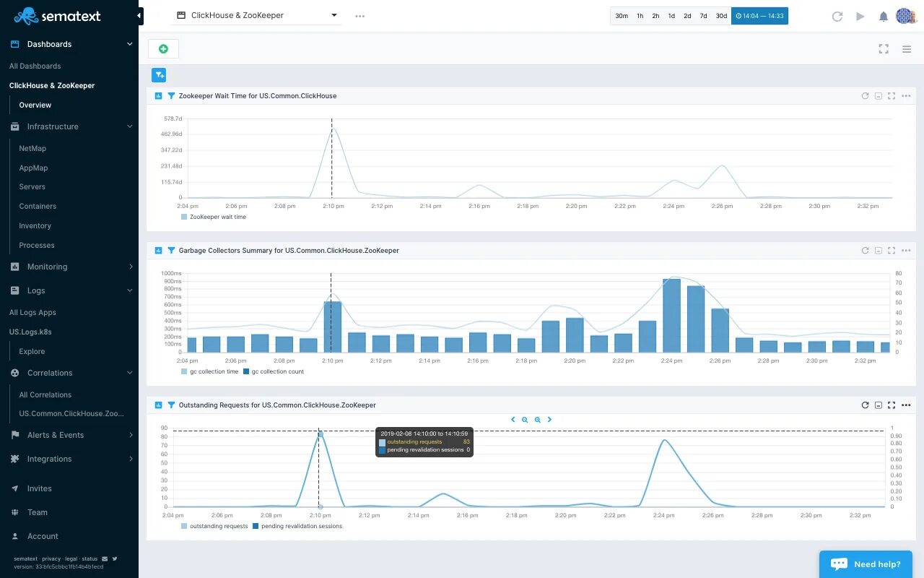The width and height of the screenshot is (924, 578).
Task: Open the Overview sidebar item
Action: 35,105
